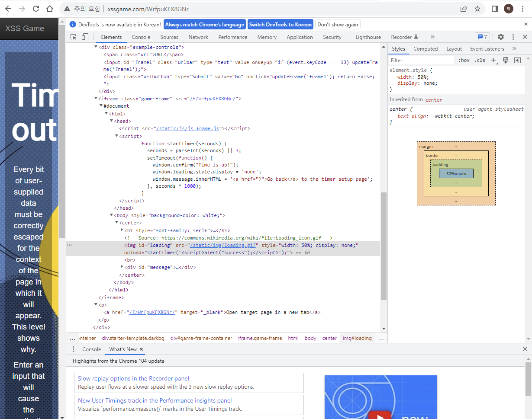Open Slow replay options What's New link

coord(134,378)
